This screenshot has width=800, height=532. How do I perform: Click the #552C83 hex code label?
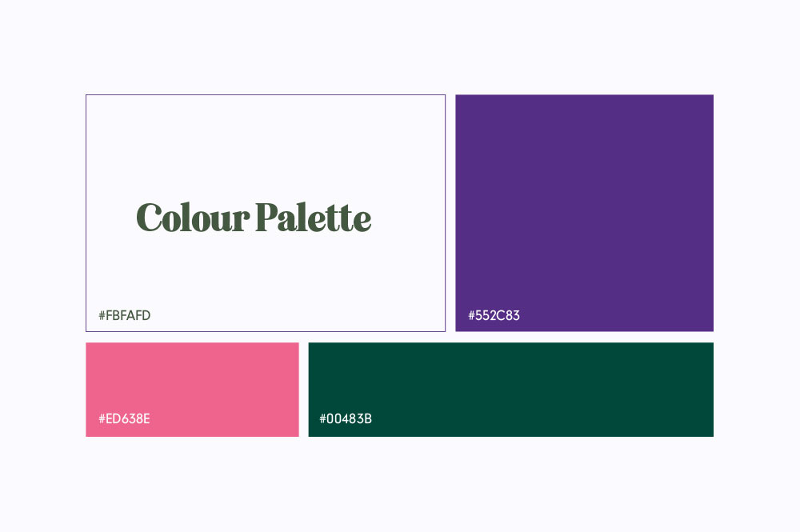click(x=494, y=316)
